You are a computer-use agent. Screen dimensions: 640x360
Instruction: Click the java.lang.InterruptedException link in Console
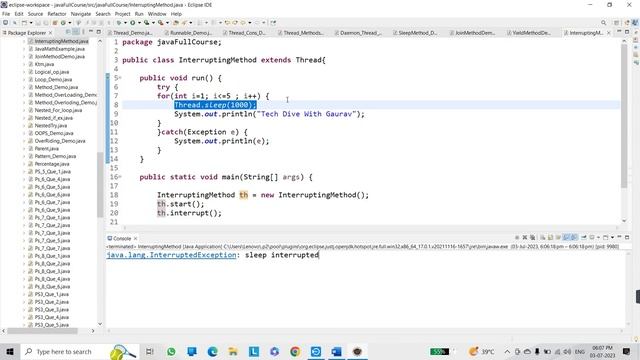point(171,255)
